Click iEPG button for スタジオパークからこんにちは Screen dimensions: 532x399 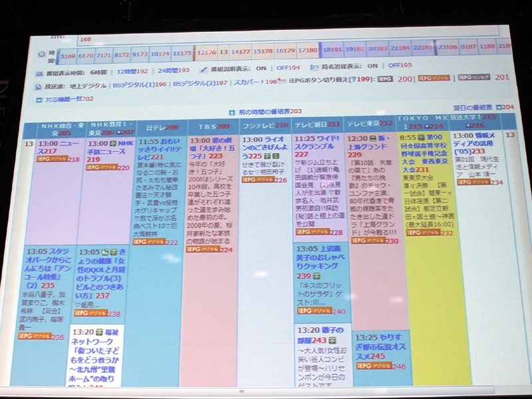tap(35, 336)
